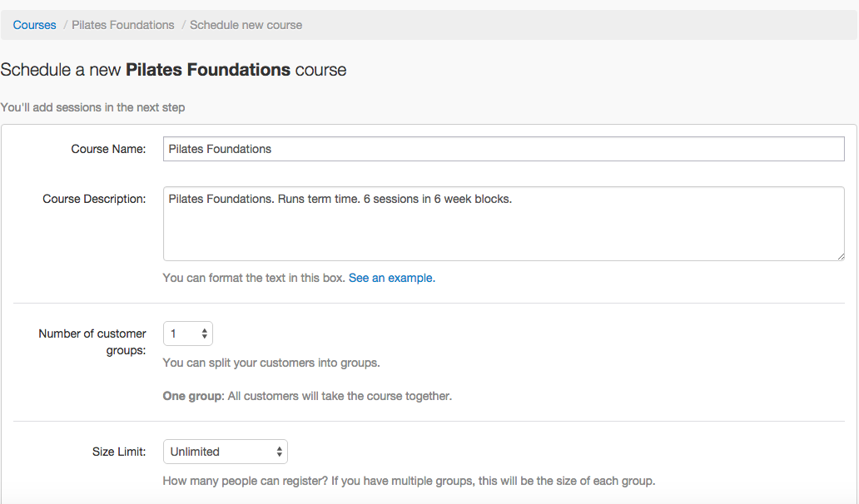Open the 'See an example' link
Image resolution: width=859 pixels, height=504 pixels.
pyautogui.click(x=391, y=278)
